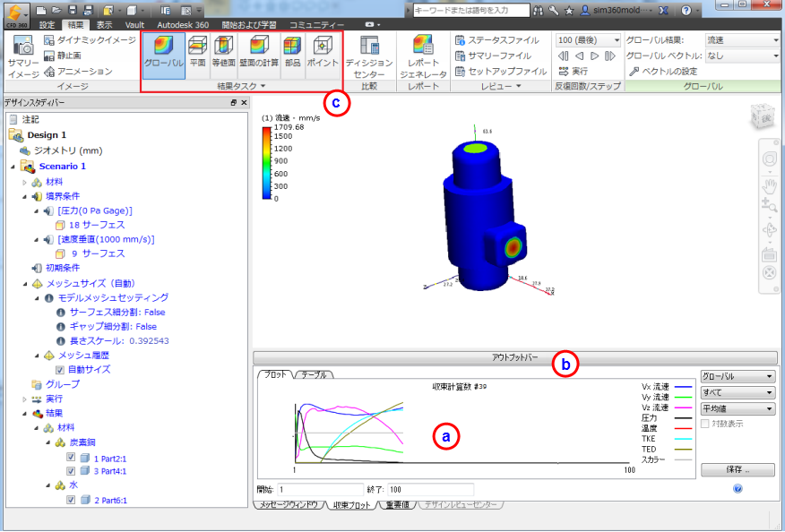785x532 pixels.
Task: Click the 開始 start value field
Action: (x=321, y=490)
